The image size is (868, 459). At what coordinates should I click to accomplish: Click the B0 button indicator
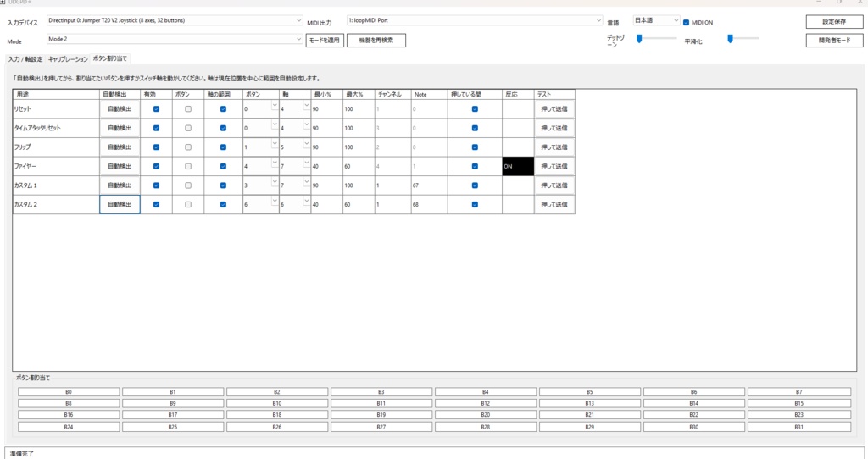pyautogui.click(x=69, y=392)
